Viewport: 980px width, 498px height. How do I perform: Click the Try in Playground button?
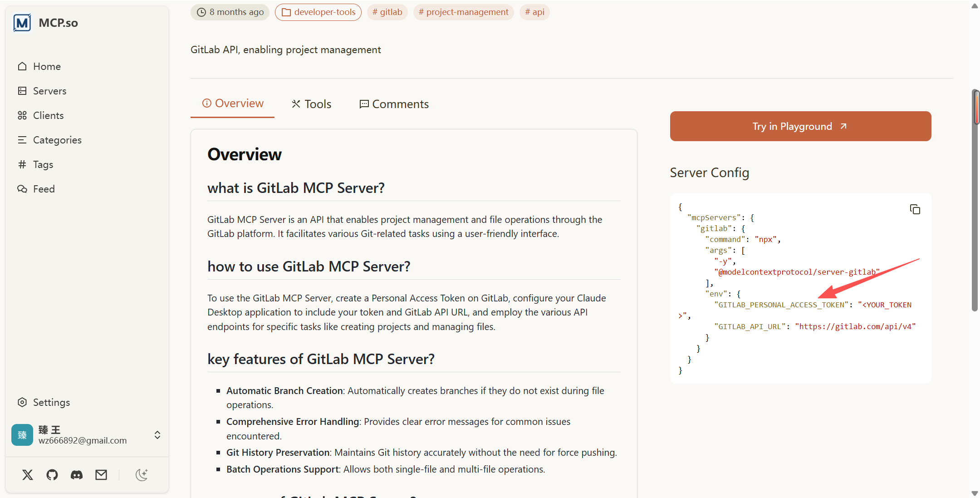point(800,126)
